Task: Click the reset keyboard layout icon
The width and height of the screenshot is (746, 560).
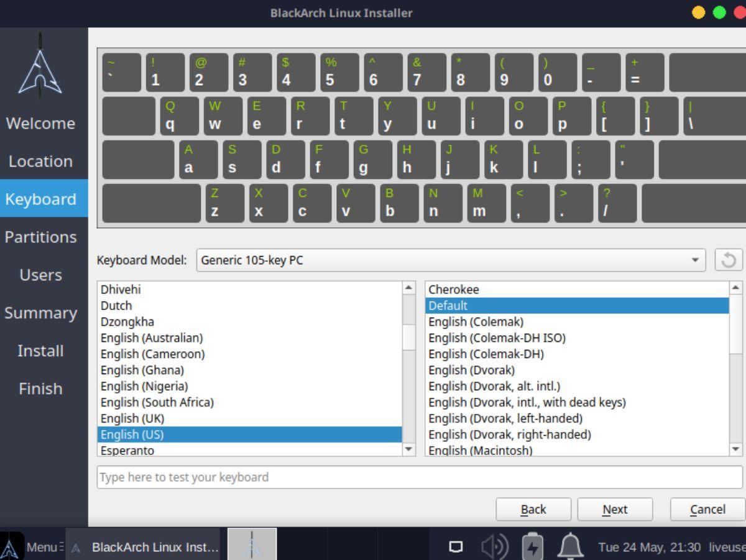Action: tap(729, 260)
